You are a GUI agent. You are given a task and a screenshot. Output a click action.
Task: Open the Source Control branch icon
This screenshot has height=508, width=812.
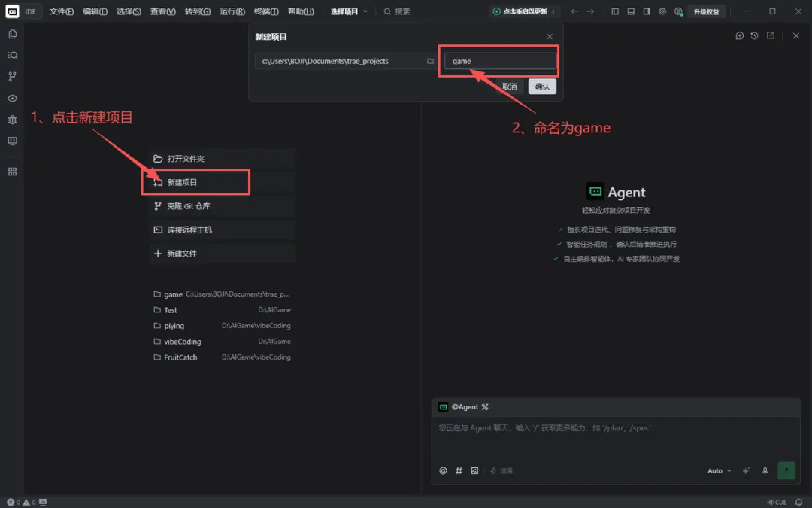click(x=13, y=77)
